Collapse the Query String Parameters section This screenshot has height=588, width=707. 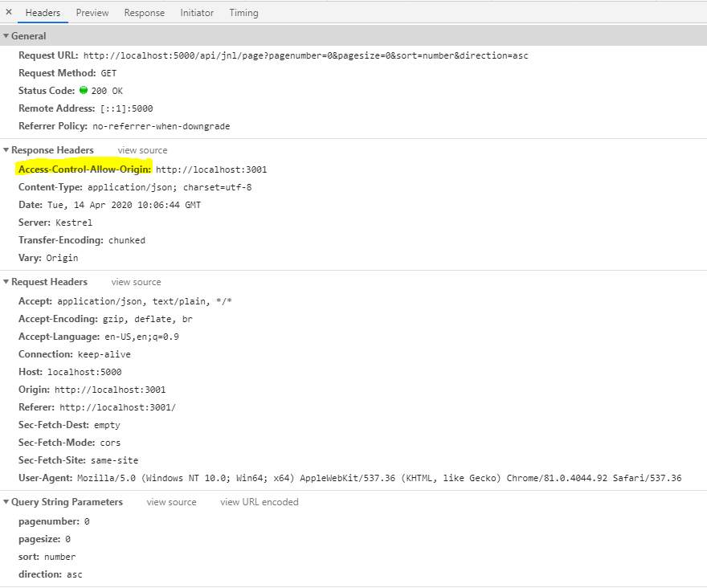click(6, 501)
